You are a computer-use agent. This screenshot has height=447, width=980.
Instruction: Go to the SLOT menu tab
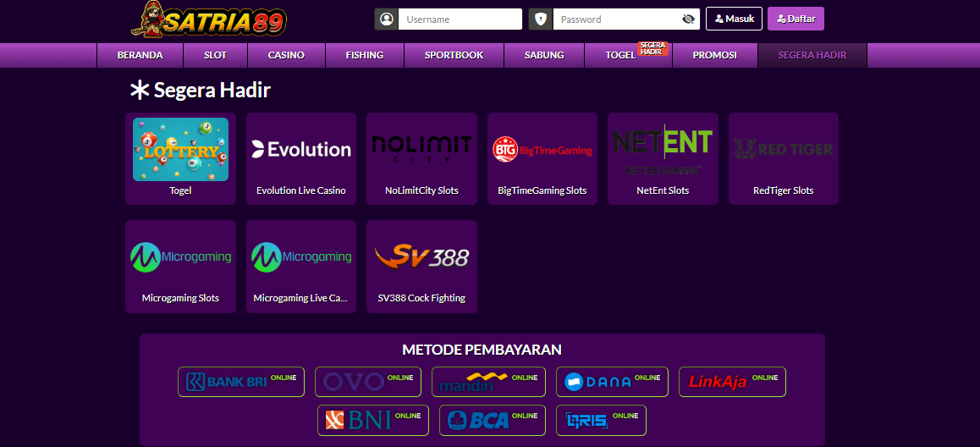coord(215,55)
